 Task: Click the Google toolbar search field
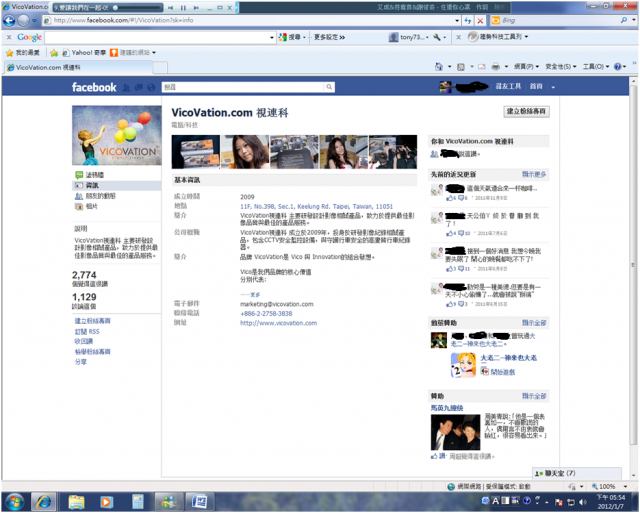point(157,38)
